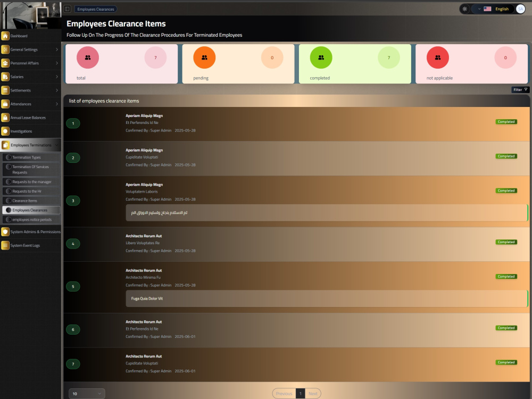Click the Salaries sidebar icon
Viewport: 532px width, 399px height.
pos(5,77)
